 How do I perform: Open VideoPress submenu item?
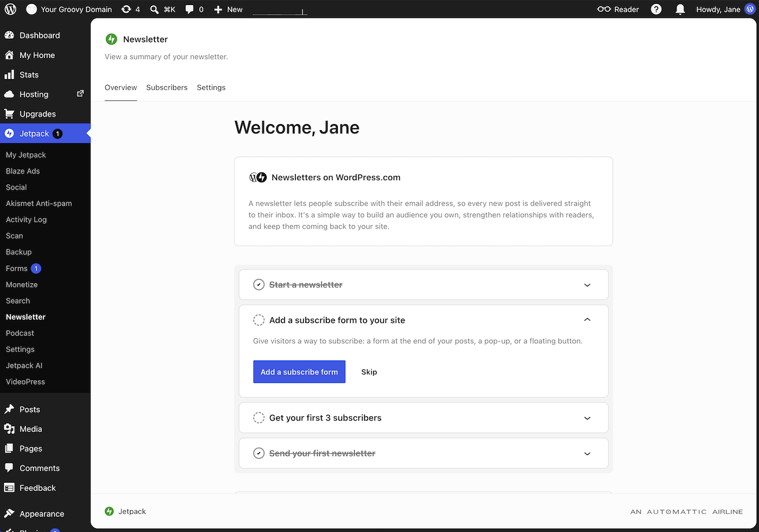pyautogui.click(x=25, y=382)
